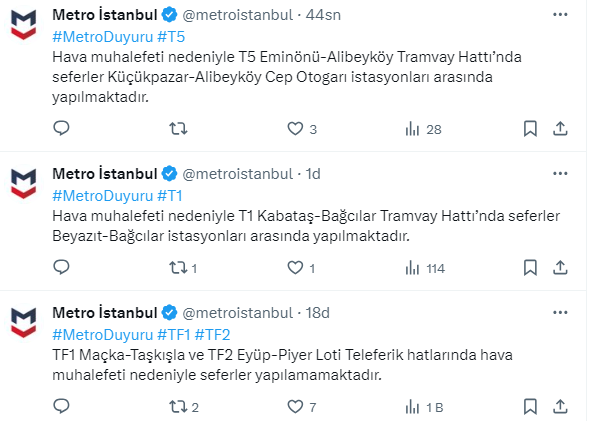589x421 pixels.
Task: Open more options on the T5 tweet
Action: [x=560, y=15]
